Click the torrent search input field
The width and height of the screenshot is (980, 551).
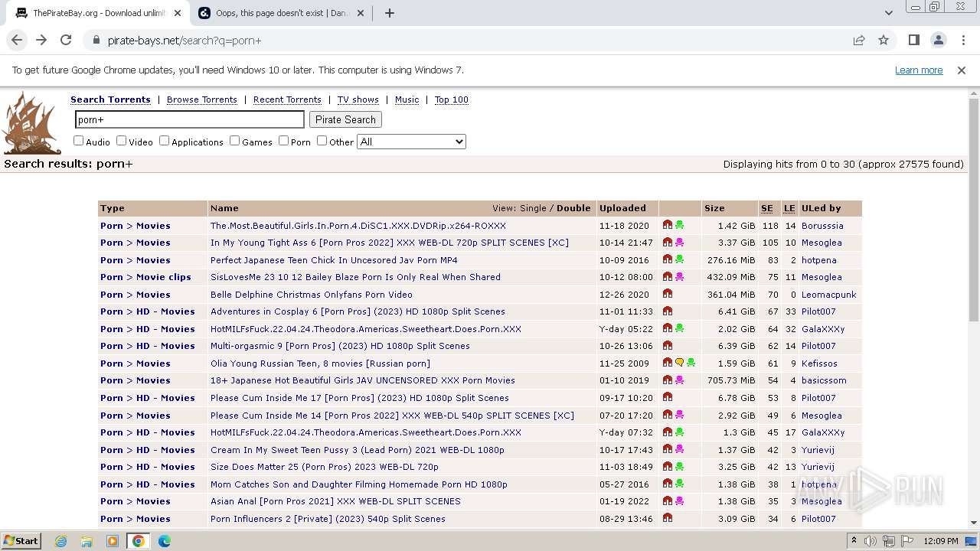point(190,119)
